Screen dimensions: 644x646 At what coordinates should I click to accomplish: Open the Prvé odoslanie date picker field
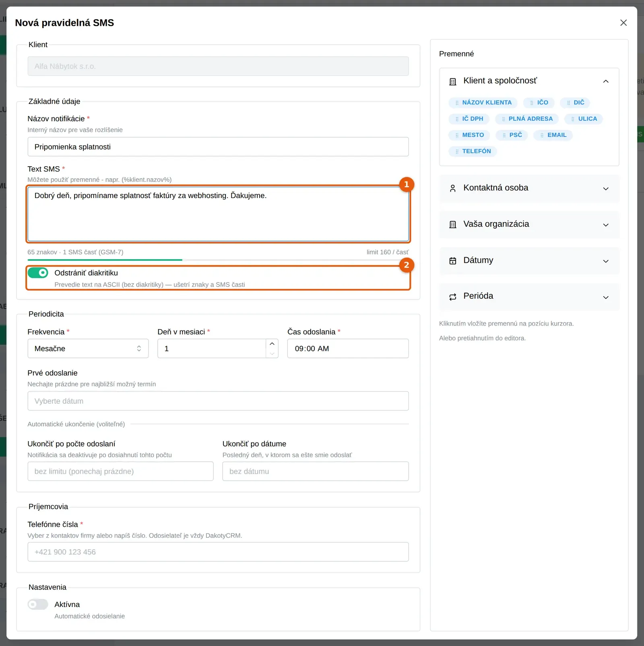[x=218, y=401]
